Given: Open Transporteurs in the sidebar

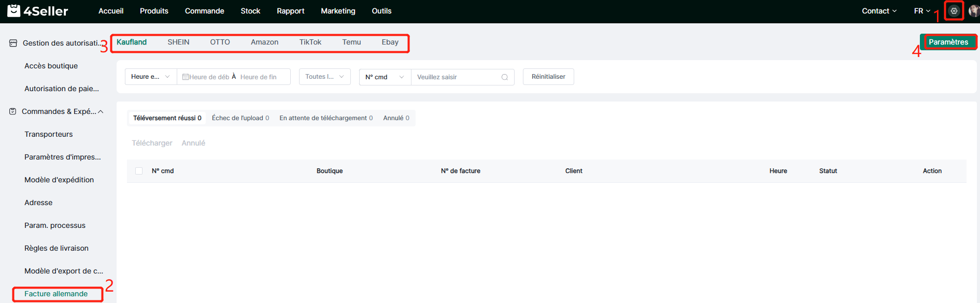Looking at the screenshot, I should [49, 134].
